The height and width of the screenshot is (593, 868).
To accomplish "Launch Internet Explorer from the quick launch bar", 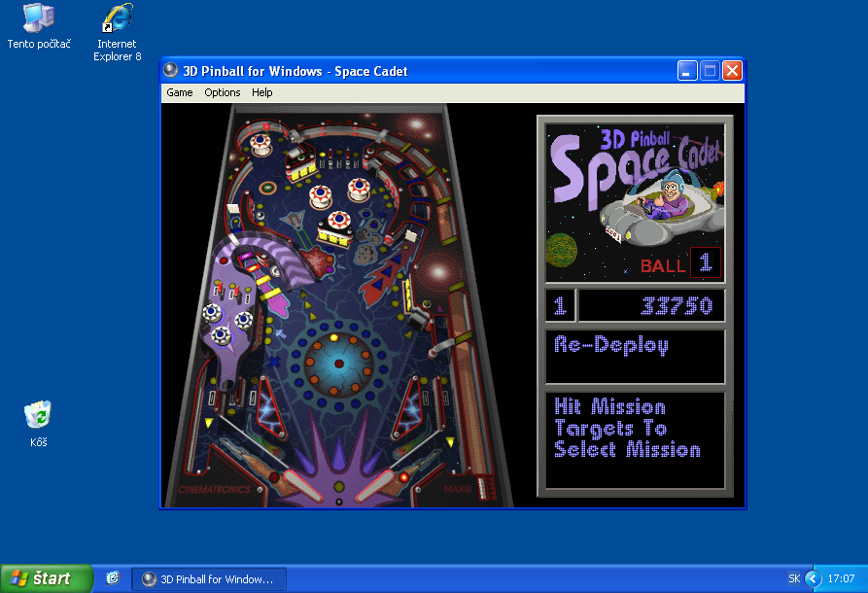I will point(113,578).
